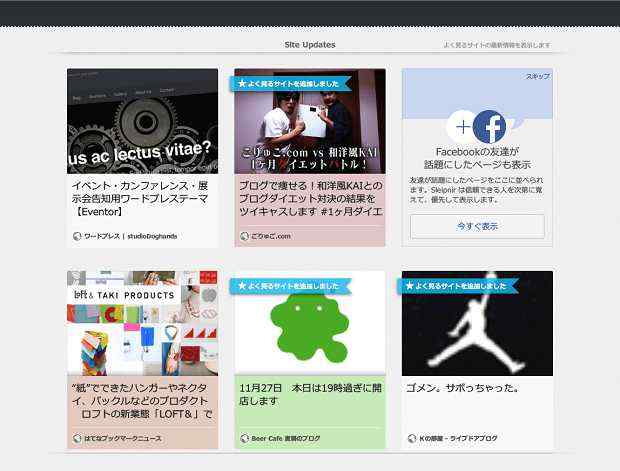Click star ribbon on the green blob card
The image size is (620, 471).
(x=290, y=286)
